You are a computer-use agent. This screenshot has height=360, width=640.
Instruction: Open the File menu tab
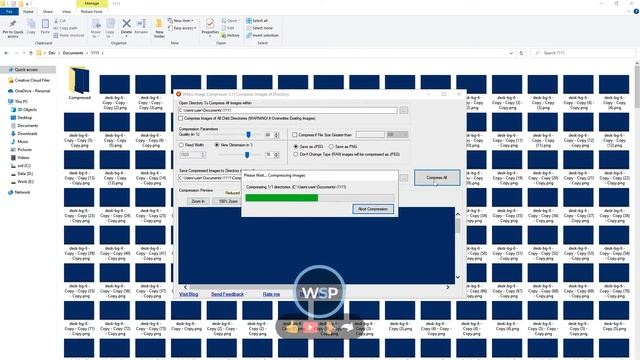click(9, 11)
